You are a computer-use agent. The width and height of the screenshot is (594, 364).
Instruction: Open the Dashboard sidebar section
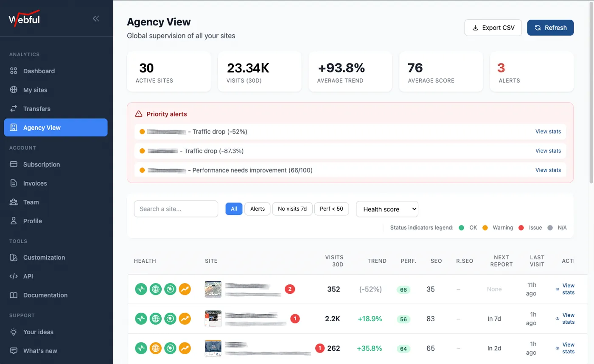click(39, 71)
